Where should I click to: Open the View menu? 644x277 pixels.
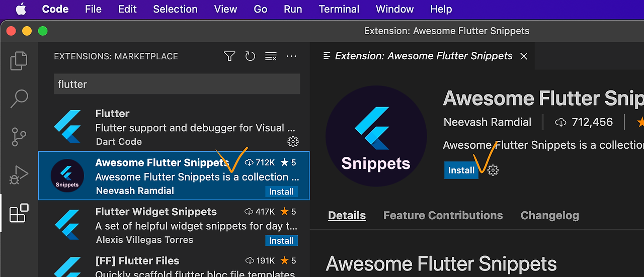coord(225,9)
